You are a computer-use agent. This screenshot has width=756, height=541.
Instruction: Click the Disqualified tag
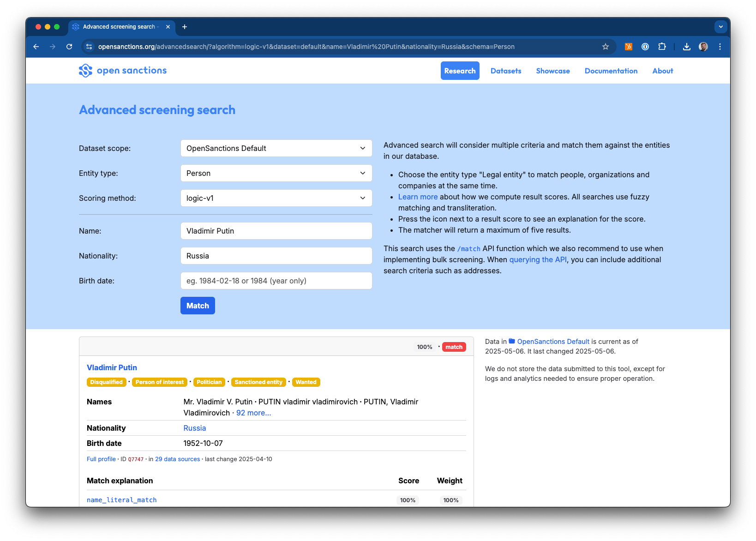click(x=106, y=382)
